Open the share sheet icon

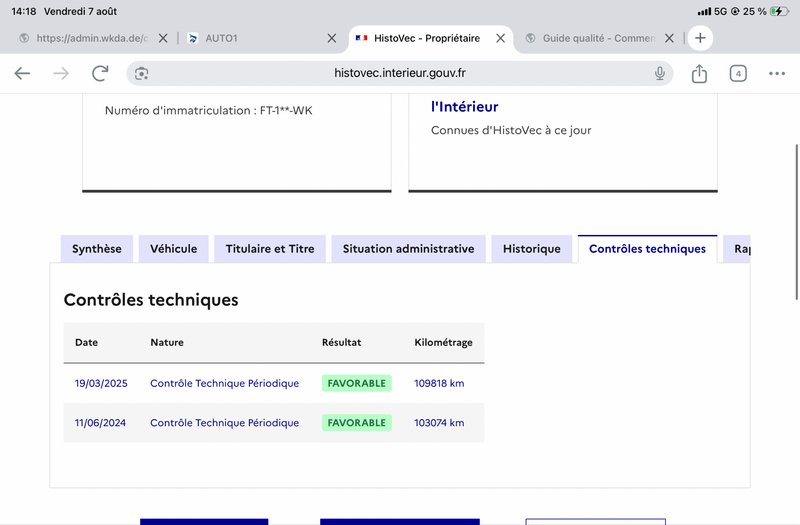pyautogui.click(x=699, y=73)
